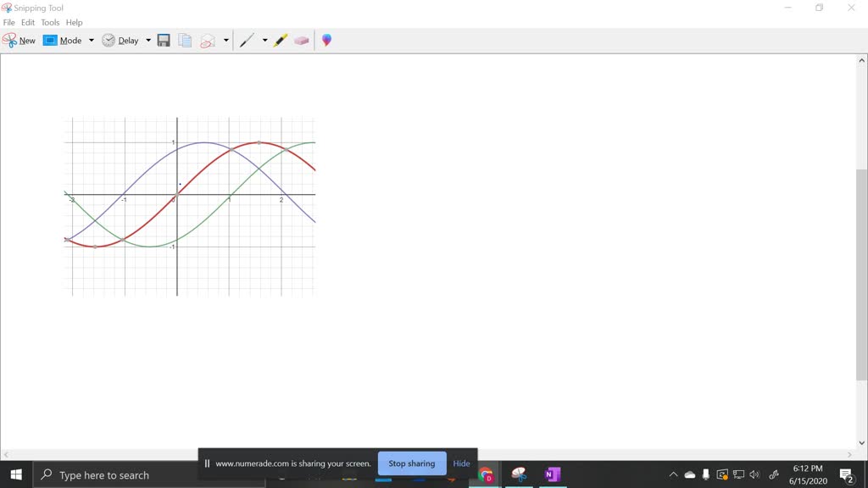This screenshot has width=868, height=488.
Task: Hide the screen sharing notification bar
Action: tap(461, 463)
